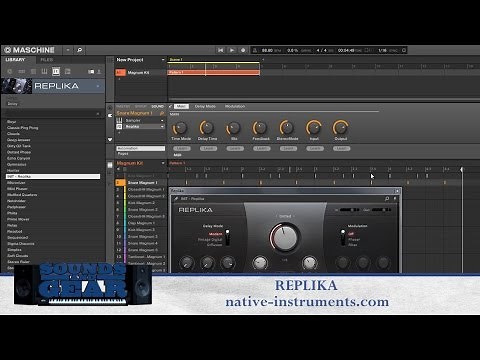The image size is (480, 360).
Task: Click the Output knob
Action: pyautogui.click(x=341, y=128)
